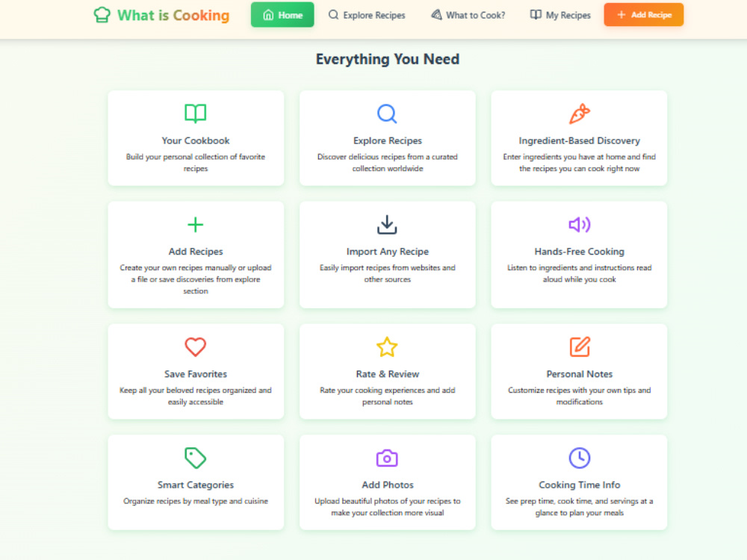Image resolution: width=747 pixels, height=560 pixels.
Task: Click text 'Customize recipes with your own tips'
Action: pyautogui.click(x=571, y=390)
